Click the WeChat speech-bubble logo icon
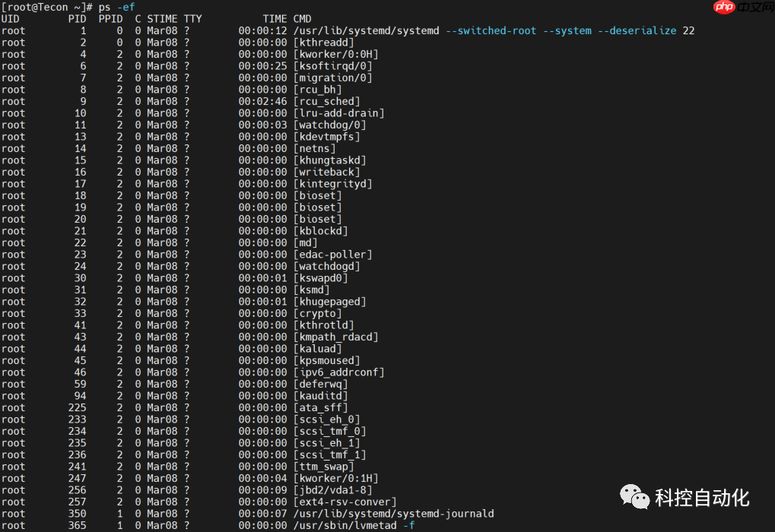This screenshot has width=775, height=532. (635, 499)
